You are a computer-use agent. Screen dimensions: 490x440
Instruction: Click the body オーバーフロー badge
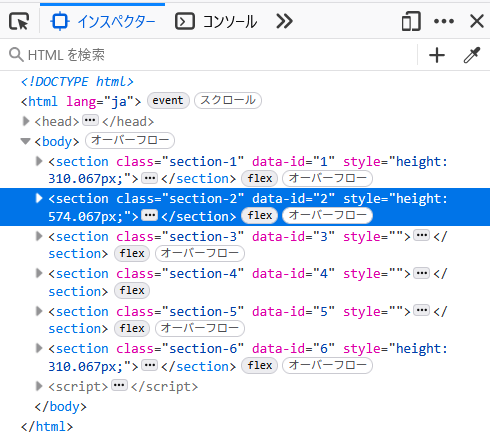[x=130, y=140]
